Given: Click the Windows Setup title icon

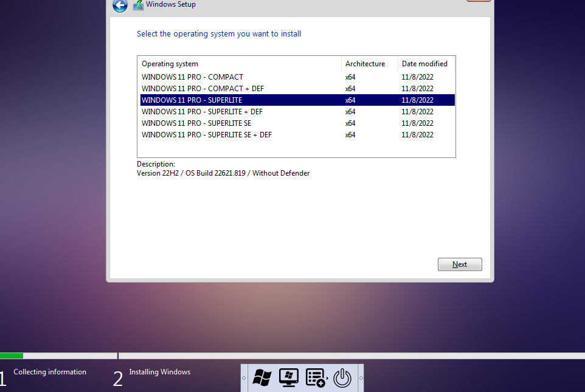Looking at the screenshot, I should pos(138,5).
